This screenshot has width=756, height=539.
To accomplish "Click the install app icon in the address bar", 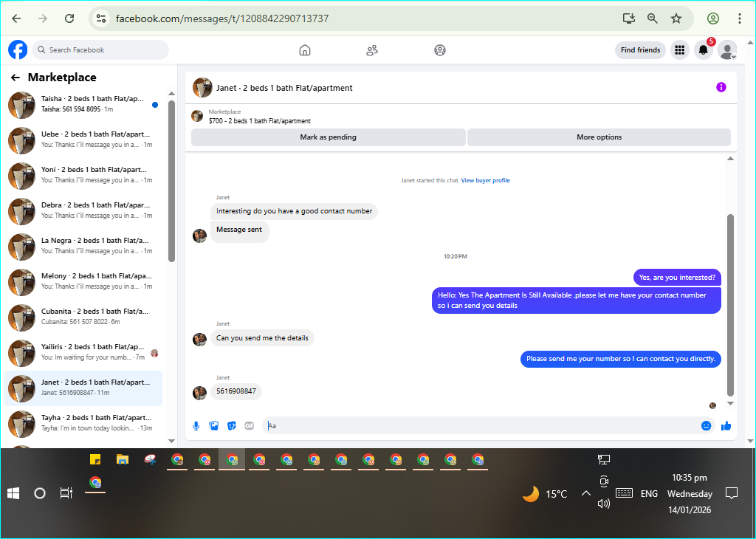I will (629, 18).
